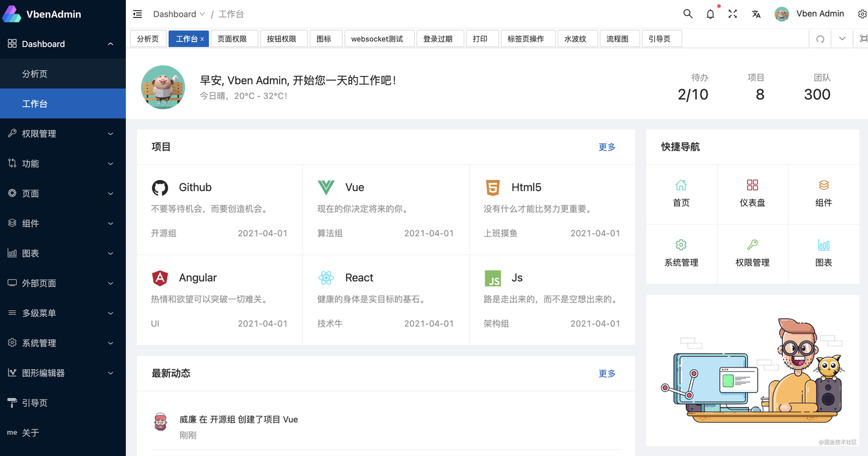Screen dimensions: 868x456
Task: Open the websocket测试 tab
Action: [379, 38]
